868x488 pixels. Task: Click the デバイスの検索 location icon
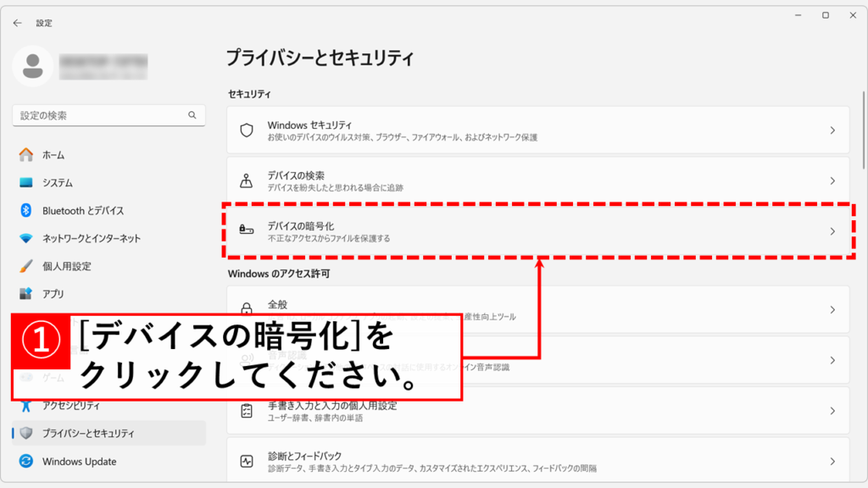[247, 180]
